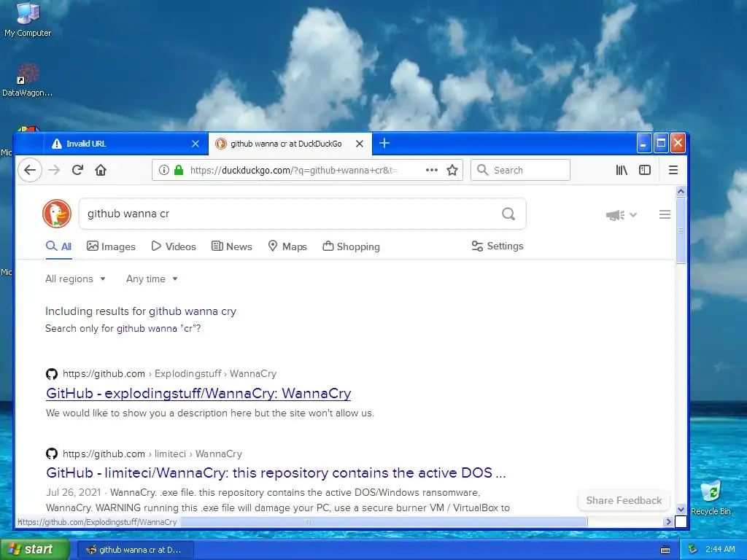Click vertical scrollbar down arrow
Image resolution: width=747 pixels, height=560 pixels.
(681, 509)
